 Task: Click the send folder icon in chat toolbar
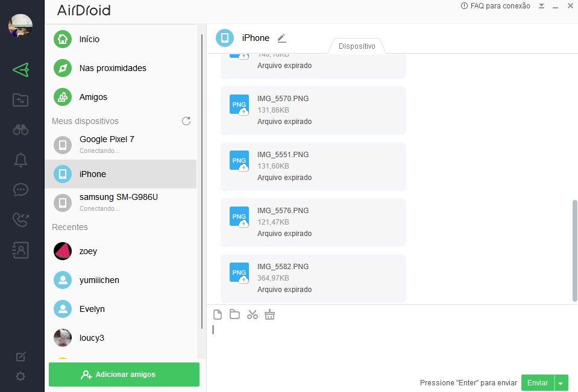(x=234, y=314)
